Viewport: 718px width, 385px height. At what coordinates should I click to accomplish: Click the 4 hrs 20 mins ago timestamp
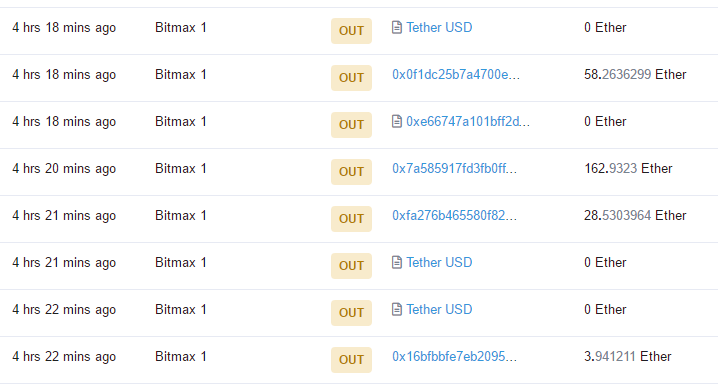point(64,169)
